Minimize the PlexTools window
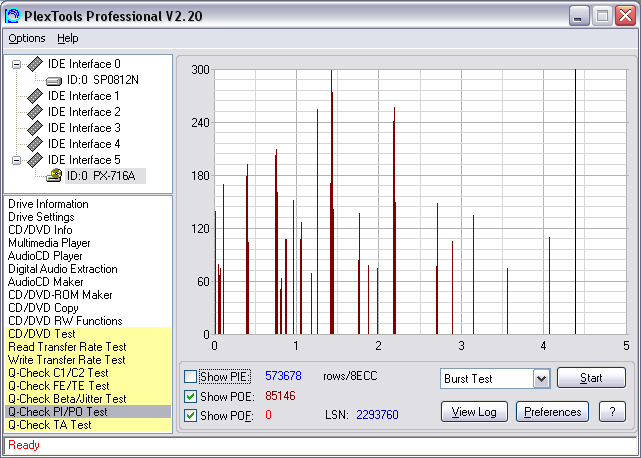The height and width of the screenshot is (458, 641). pyautogui.click(x=579, y=16)
